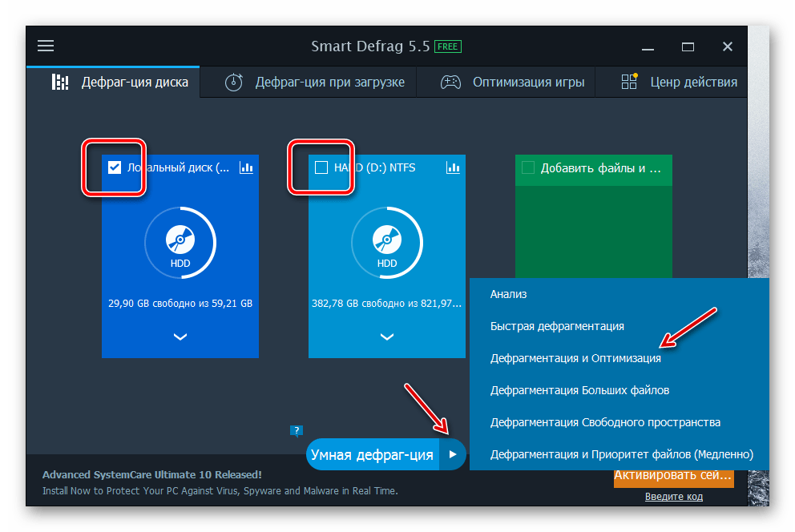Click the gamepad icon for game optimization

[450, 82]
